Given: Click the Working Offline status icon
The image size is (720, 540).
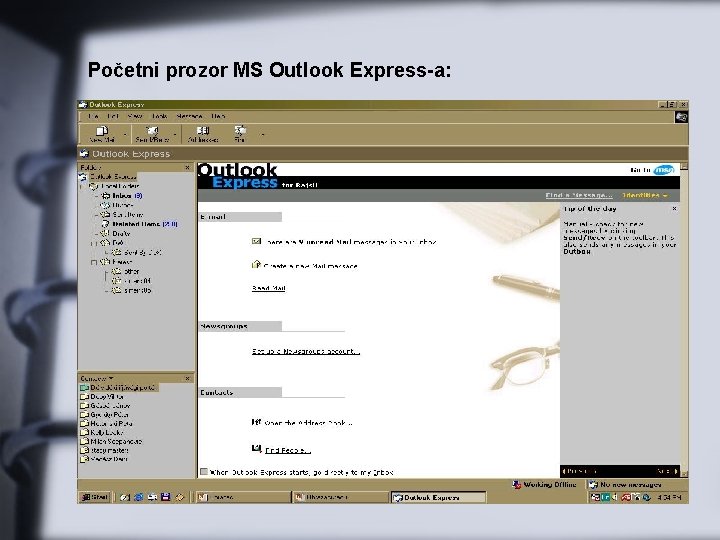Looking at the screenshot, I should pyautogui.click(x=517, y=485).
